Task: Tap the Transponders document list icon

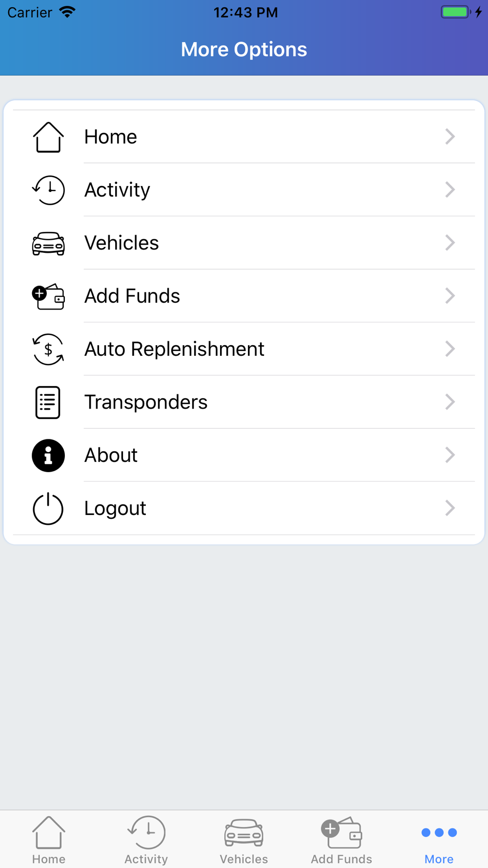Action: click(x=48, y=402)
